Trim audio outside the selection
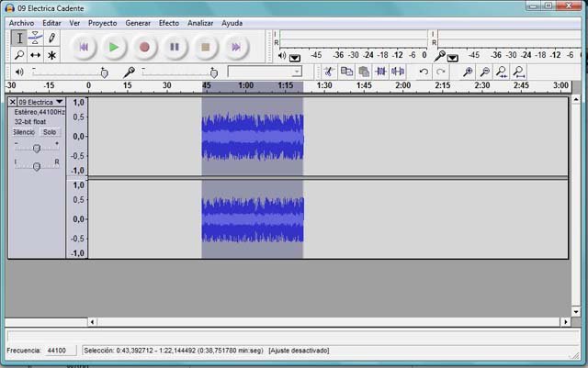 (x=380, y=72)
